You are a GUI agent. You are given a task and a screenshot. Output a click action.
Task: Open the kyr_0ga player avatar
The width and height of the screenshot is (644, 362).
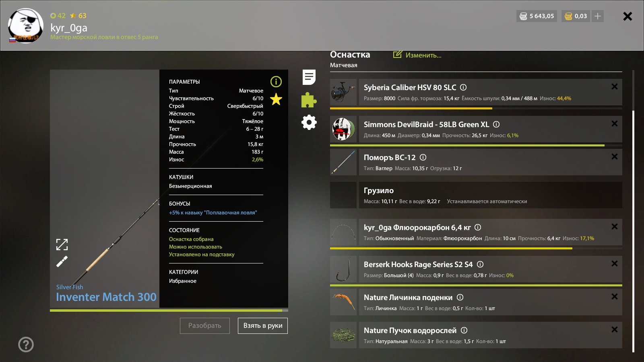[x=26, y=26]
